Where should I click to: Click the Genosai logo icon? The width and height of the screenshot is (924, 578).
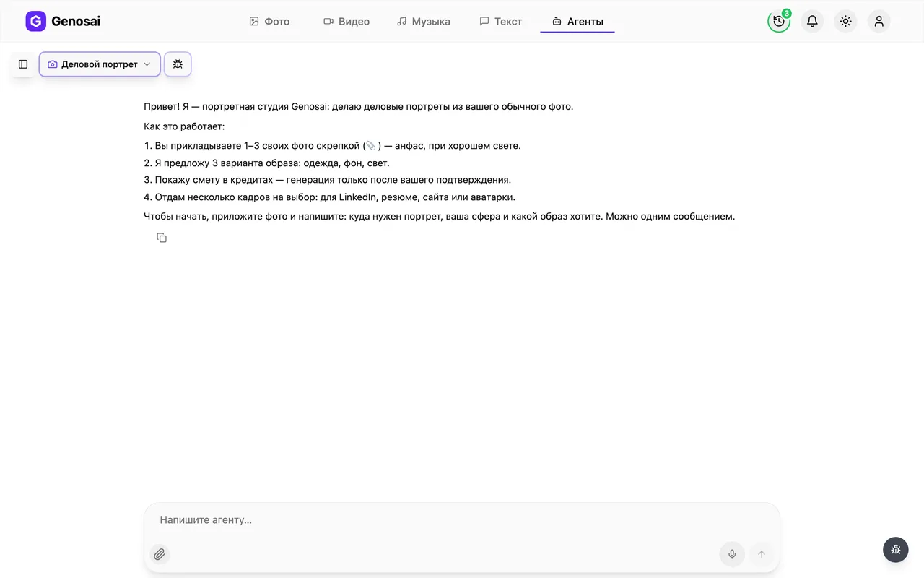pyautogui.click(x=35, y=22)
